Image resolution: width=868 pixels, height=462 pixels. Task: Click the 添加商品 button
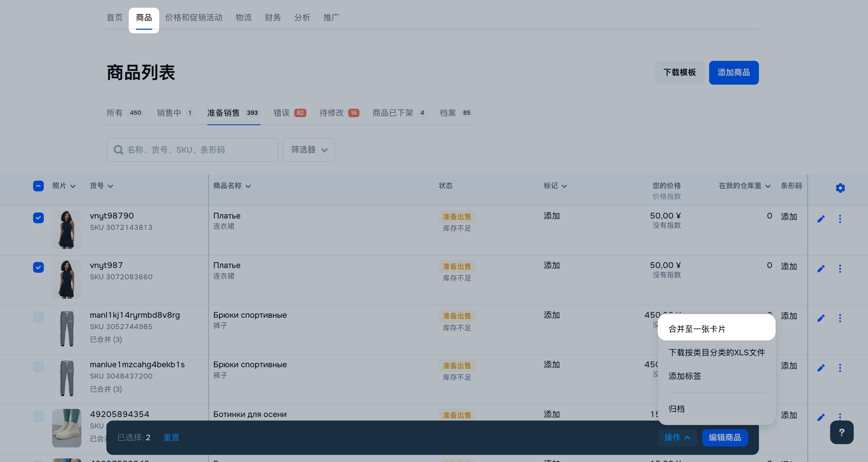point(733,72)
